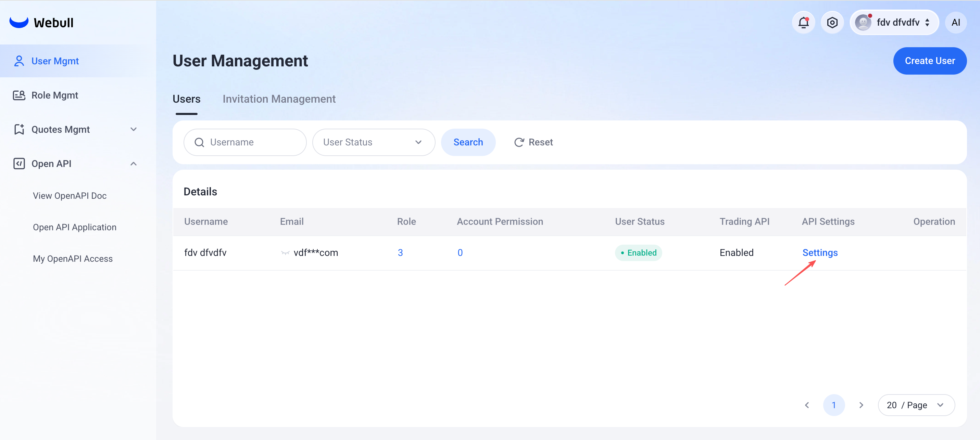This screenshot has width=980, height=440.
Task: Click the magnifier icon in Username field
Action: click(199, 142)
